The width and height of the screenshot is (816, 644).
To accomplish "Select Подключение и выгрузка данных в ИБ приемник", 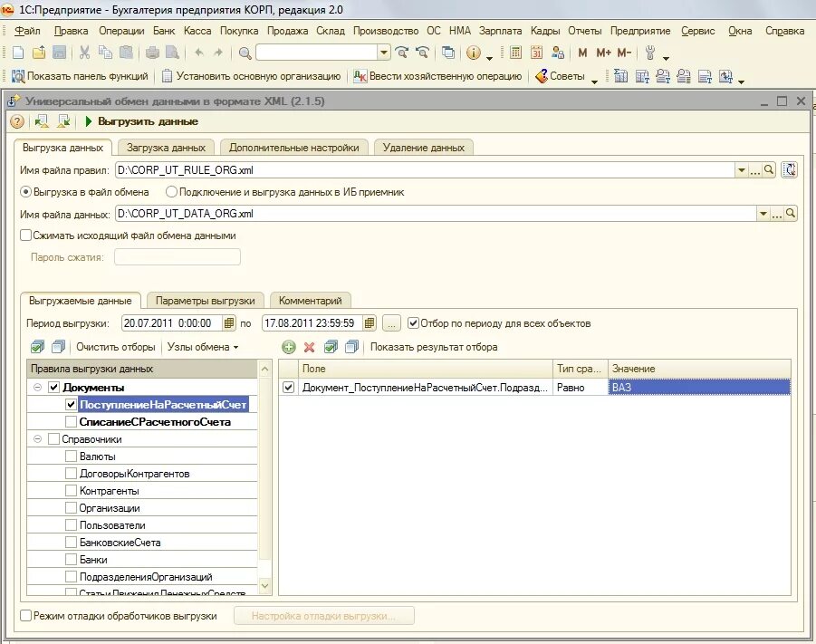I will pyautogui.click(x=171, y=192).
